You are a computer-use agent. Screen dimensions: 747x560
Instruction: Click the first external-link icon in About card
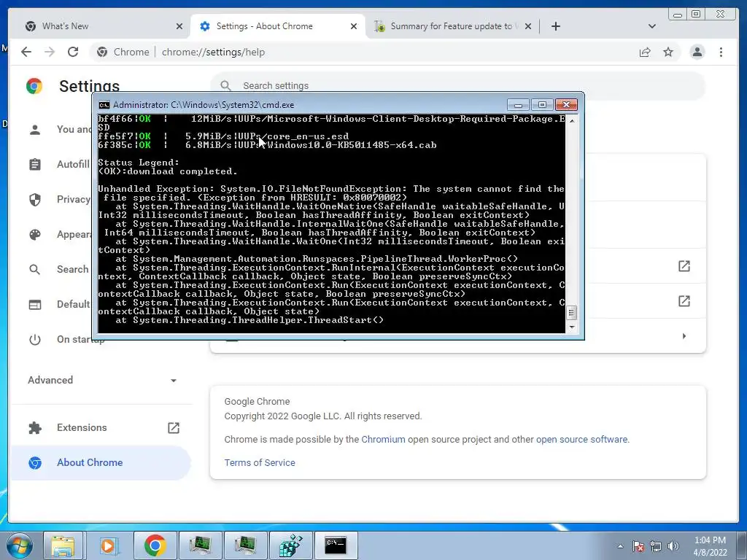tap(684, 265)
